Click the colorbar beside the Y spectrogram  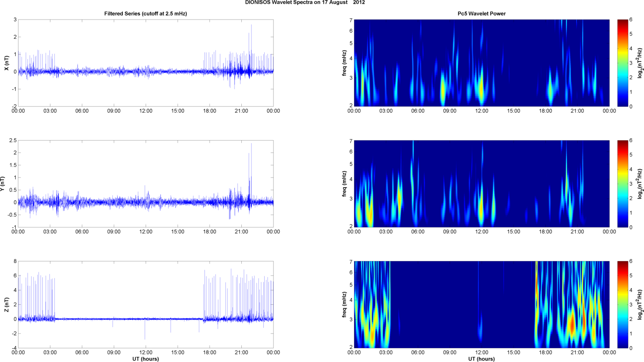pyautogui.click(x=622, y=184)
